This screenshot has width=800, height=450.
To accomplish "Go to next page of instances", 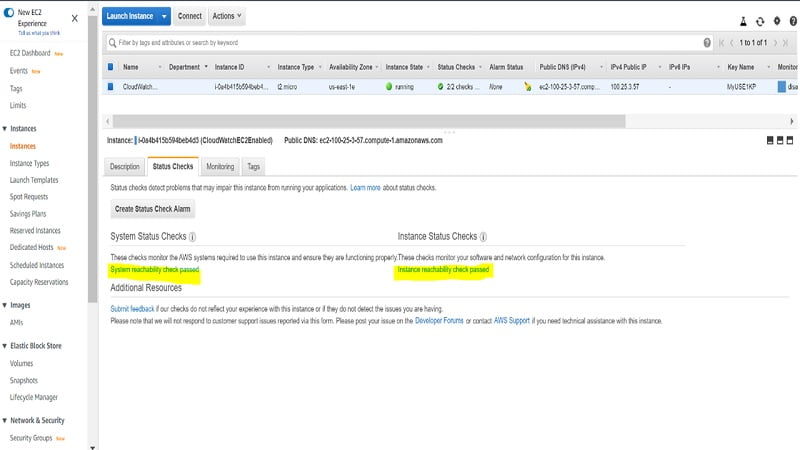I will point(776,43).
